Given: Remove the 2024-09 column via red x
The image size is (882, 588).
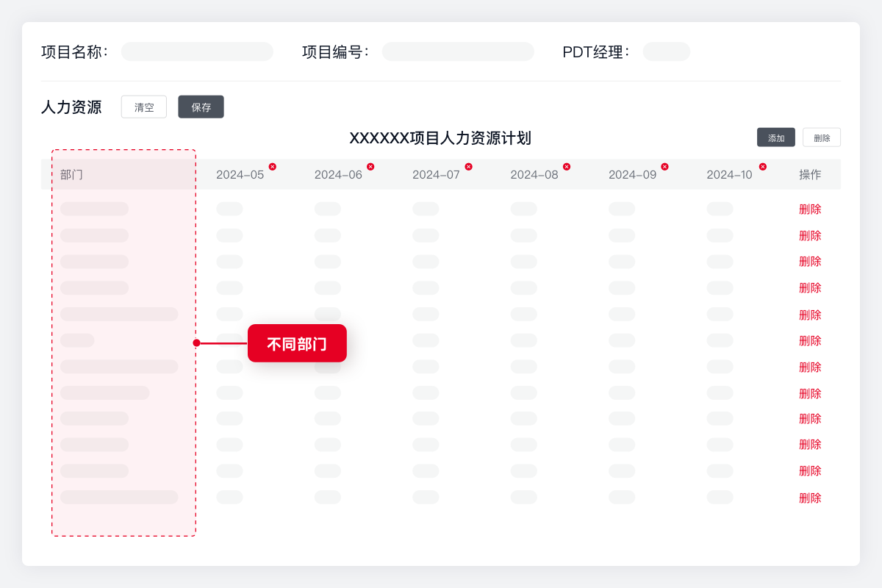Looking at the screenshot, I should point(665,167).
